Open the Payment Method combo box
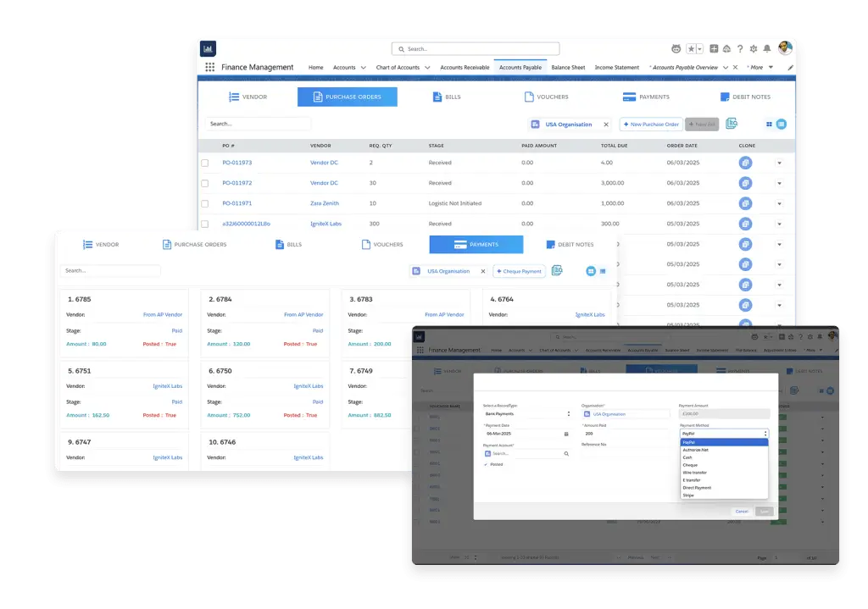868x609 pixels. pyautogui.click(x=724, y=434)
